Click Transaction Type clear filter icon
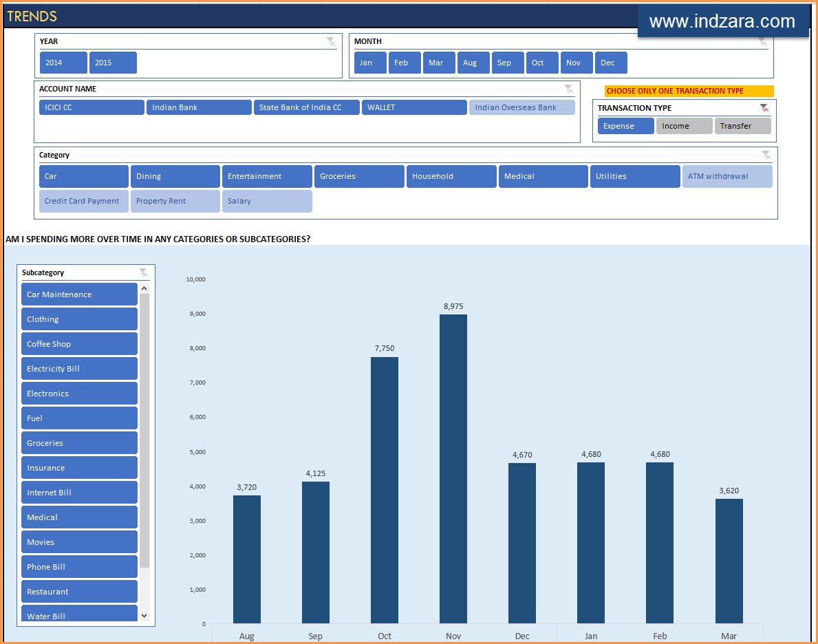 [764, 108]
